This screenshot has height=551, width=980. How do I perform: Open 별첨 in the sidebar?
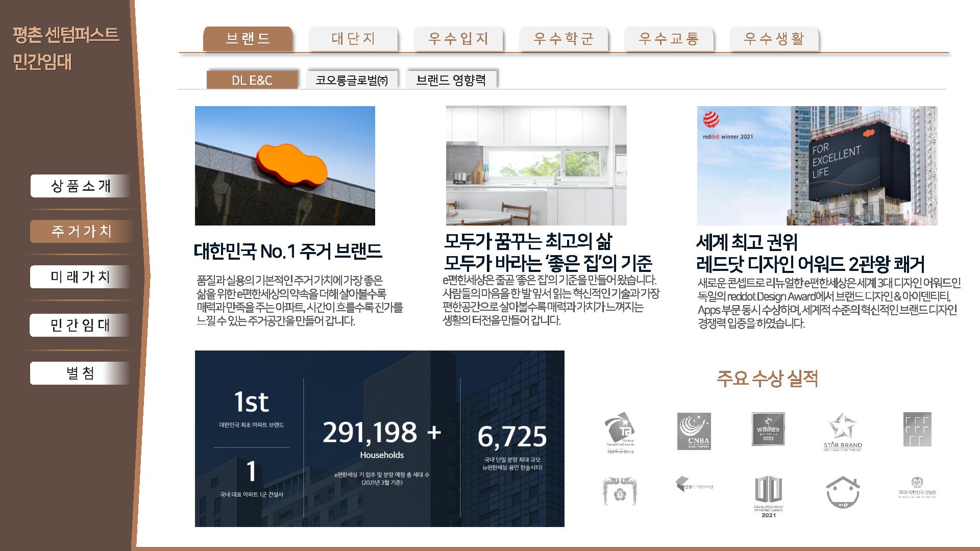pyautogui.click(x=81, y=373)
